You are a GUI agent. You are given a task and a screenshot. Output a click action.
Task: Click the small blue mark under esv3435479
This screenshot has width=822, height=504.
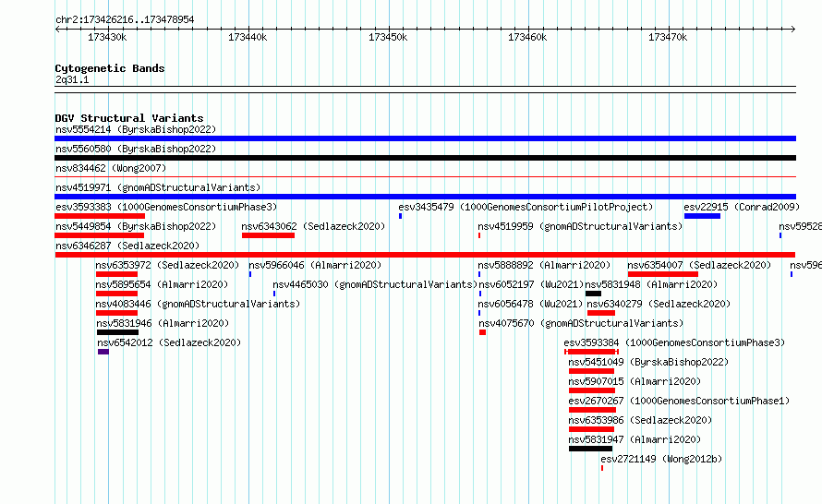click(401, 216)
